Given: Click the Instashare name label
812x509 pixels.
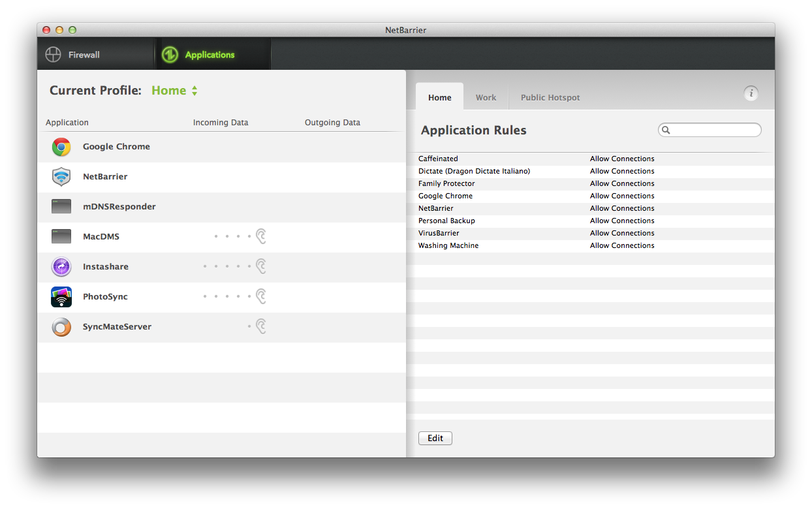Looking at the screenshot, I should tap(106, 267).
